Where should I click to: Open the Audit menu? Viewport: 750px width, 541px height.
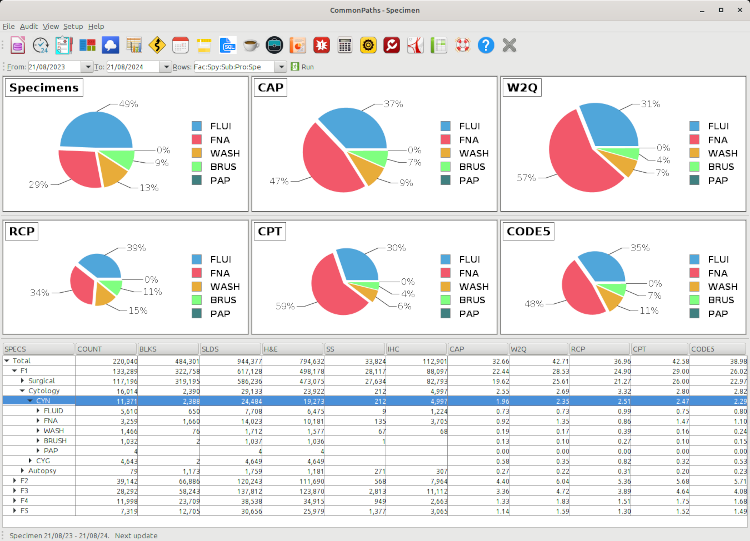(29, 26)
